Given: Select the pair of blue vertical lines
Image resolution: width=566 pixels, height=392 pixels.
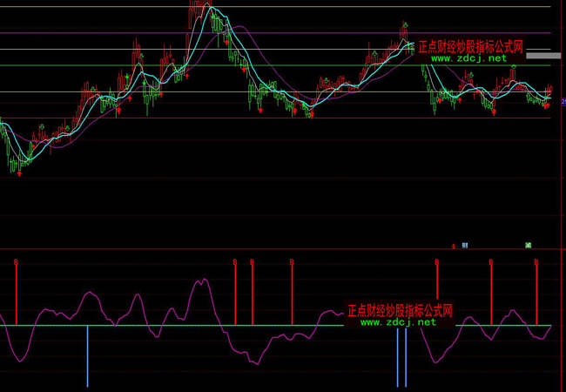Looking at the screenshot, I should pos(401,357).
